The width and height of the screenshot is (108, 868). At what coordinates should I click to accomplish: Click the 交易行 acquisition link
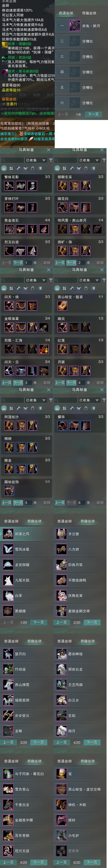point(12,104)
